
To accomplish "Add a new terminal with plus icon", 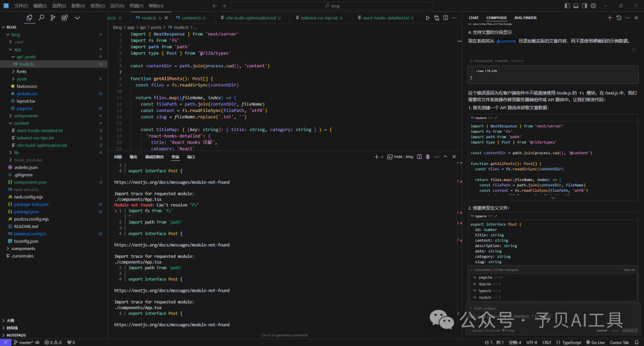I will pyautogui.click(x=376, y=157).
